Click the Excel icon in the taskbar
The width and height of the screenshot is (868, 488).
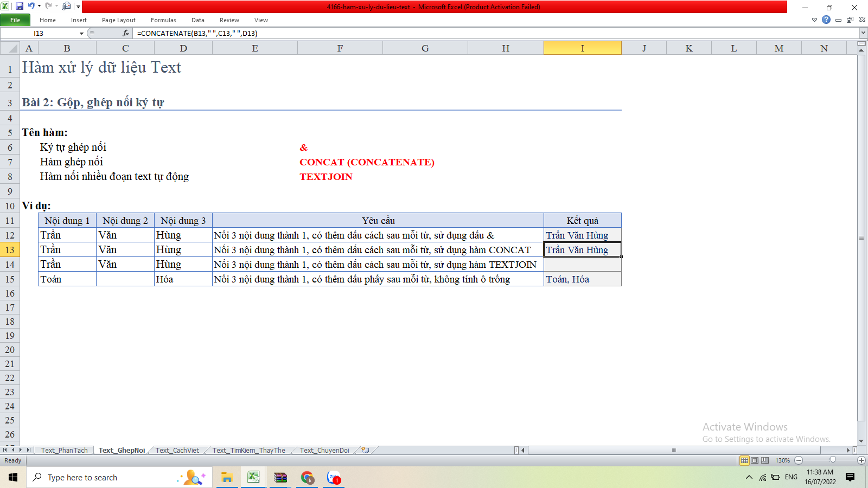[253, 477]
